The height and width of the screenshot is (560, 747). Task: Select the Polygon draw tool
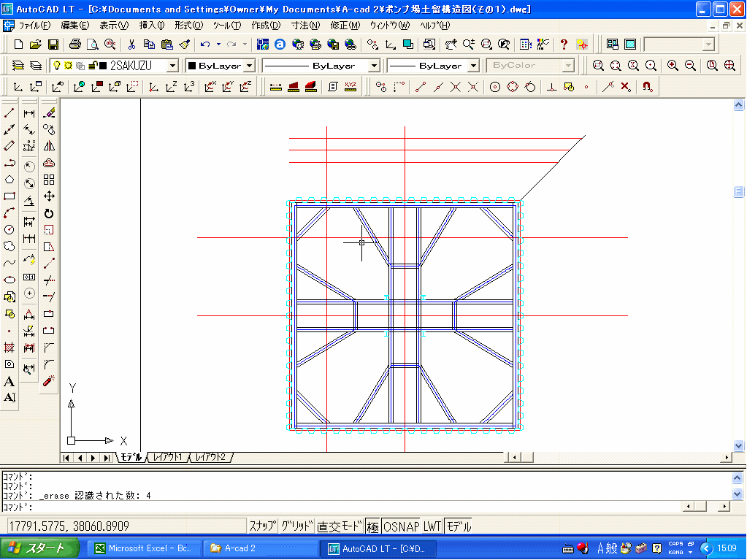tap(9, 180)
